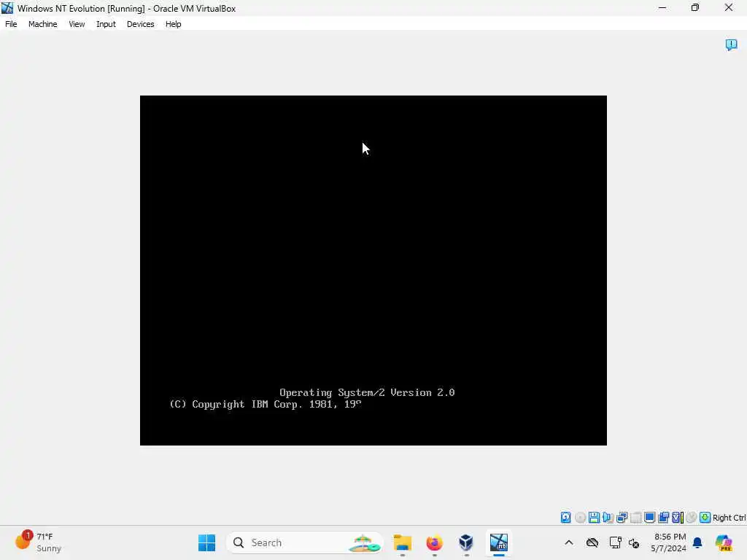The height and width of the screenshot is (560, 747).
Task: Open the clock showing 8:56 PM
Action: (x=668, y=542)
